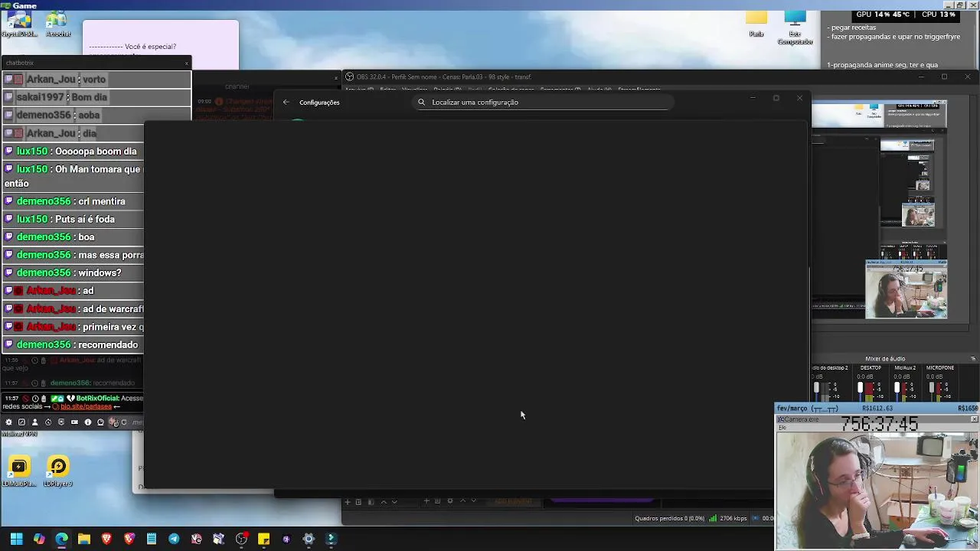Close the Configurações settings window

pos(799,98)
